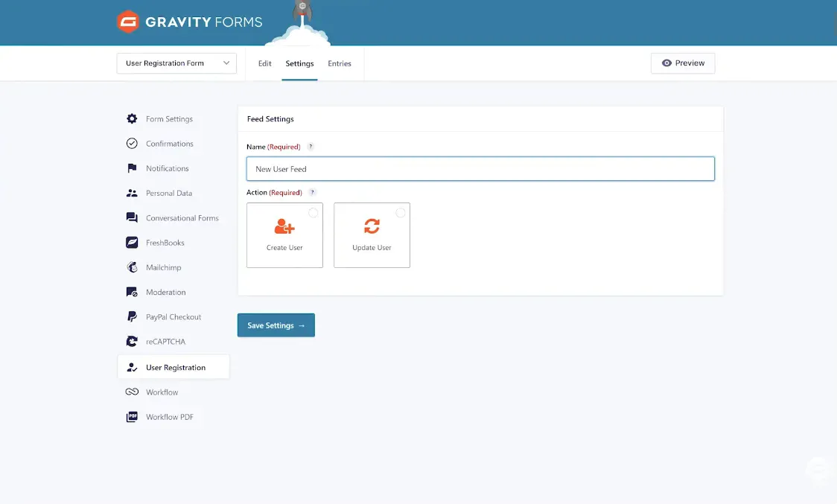Open Workflow PDF settings in sidebar

click(169, 417)
